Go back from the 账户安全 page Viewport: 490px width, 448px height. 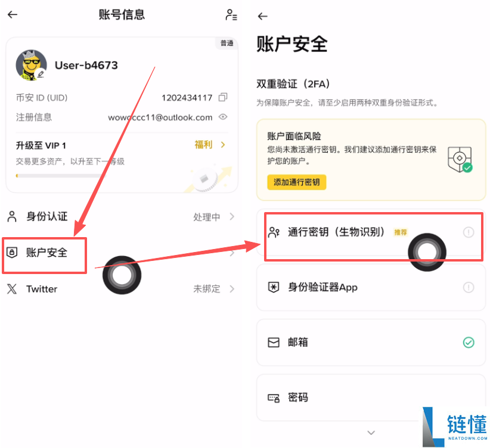click(x=262, y=16)
